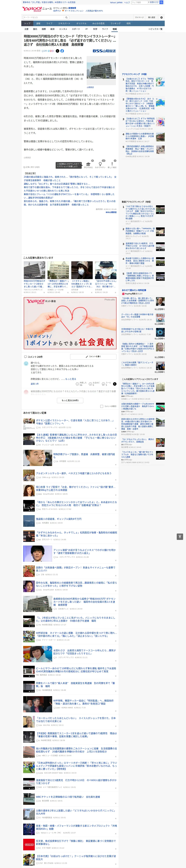186x868 pixels.
Task: Click the トピックス一覧 link
Action: 155,29
